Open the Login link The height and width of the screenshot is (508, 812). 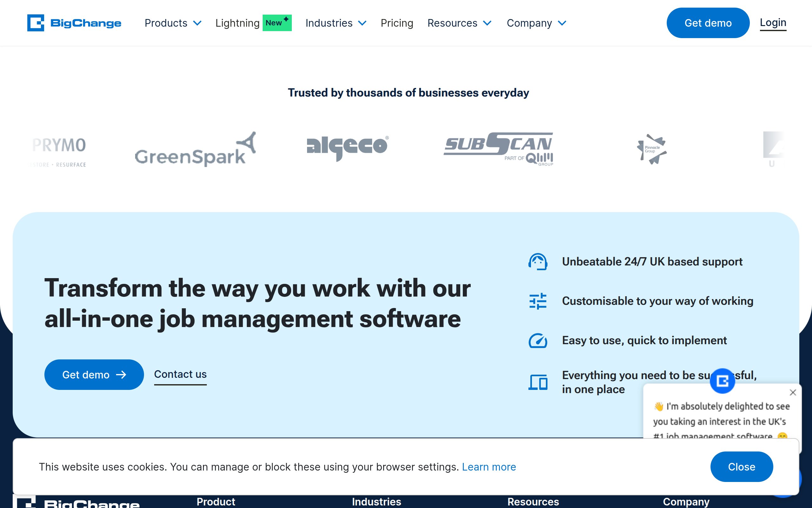point(773,23)
